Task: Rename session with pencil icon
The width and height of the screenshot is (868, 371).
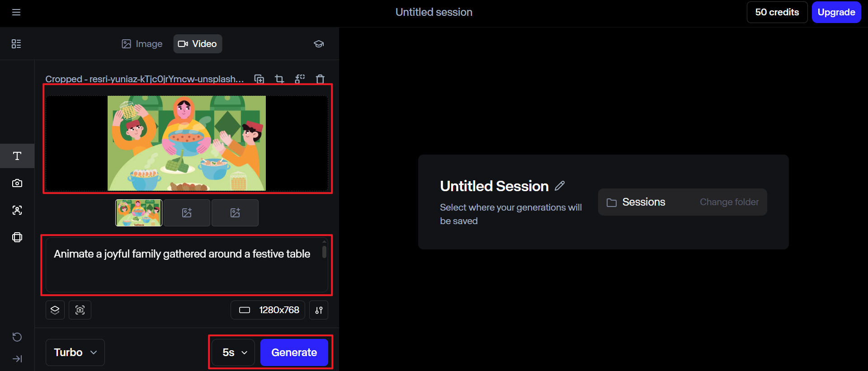Action: pyautogui.click(x=560, y=186)
